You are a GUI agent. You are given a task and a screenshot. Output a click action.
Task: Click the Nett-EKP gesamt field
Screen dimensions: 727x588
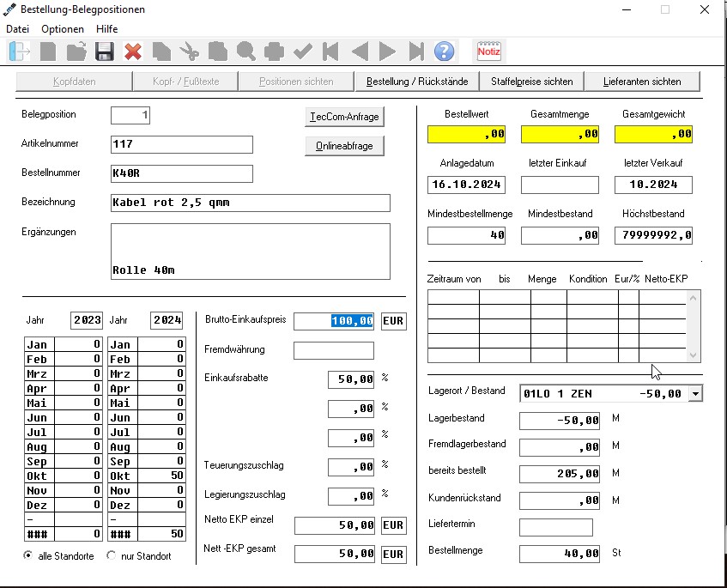334,555
